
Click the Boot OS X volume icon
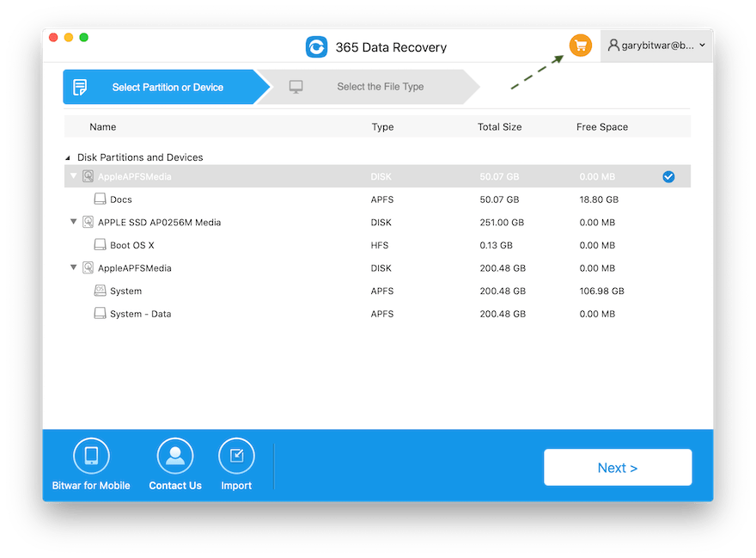point(100,245)
